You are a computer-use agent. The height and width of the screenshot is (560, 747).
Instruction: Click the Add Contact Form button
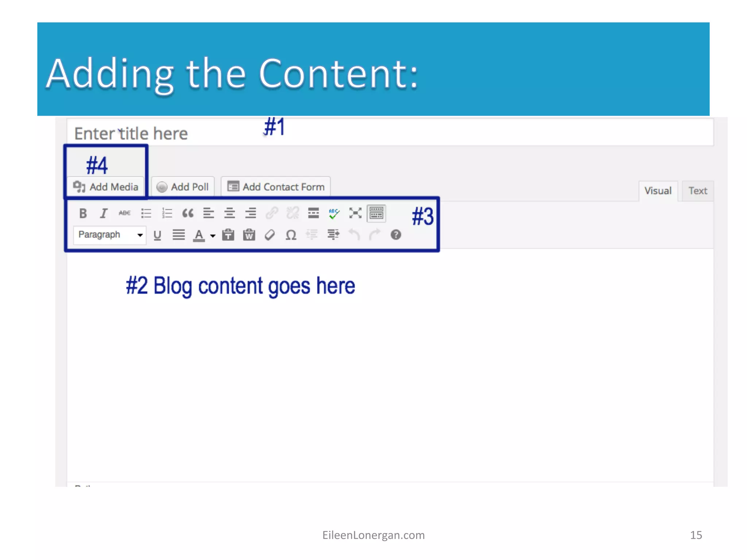click(x=276, y=187)
